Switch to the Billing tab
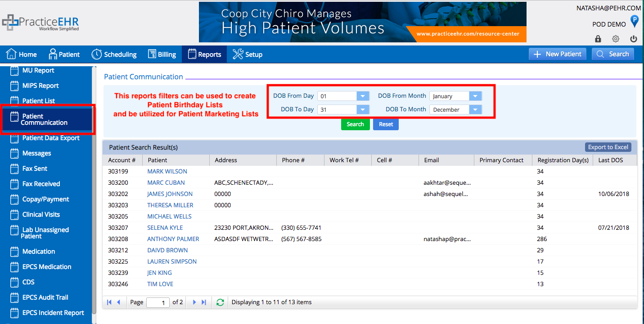Viewport: 644px width, 324px height. [162, 54]
